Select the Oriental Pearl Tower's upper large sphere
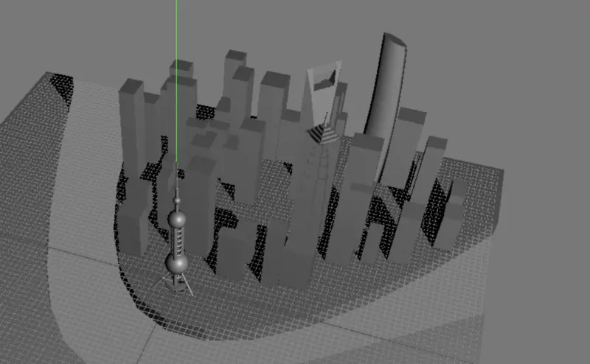 tap(177, 220)
